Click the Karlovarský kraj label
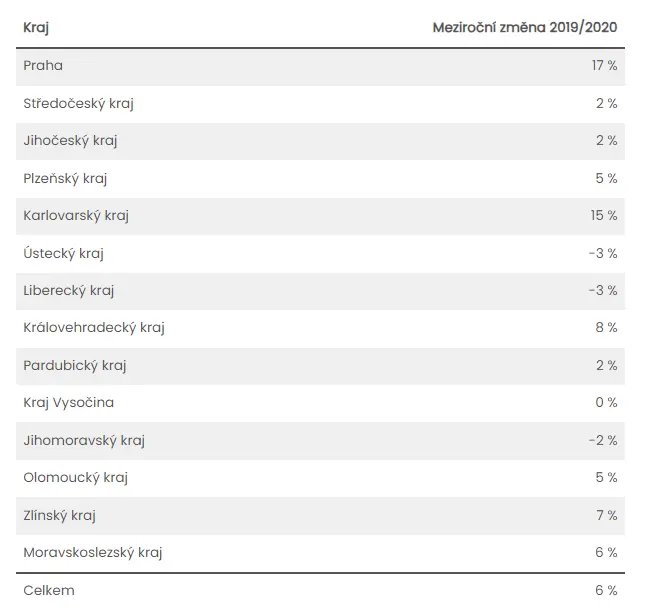The height and width of the screenshot is (609, 646). 76,216
